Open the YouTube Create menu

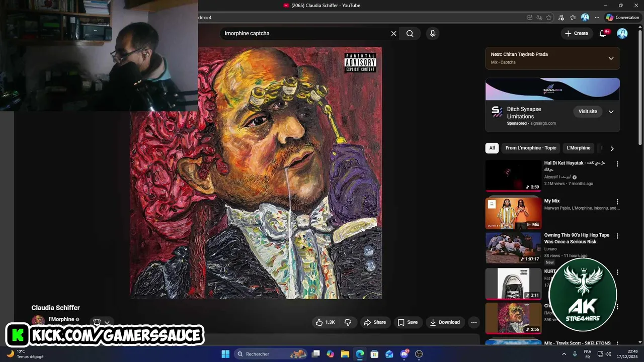click(576, 33)
